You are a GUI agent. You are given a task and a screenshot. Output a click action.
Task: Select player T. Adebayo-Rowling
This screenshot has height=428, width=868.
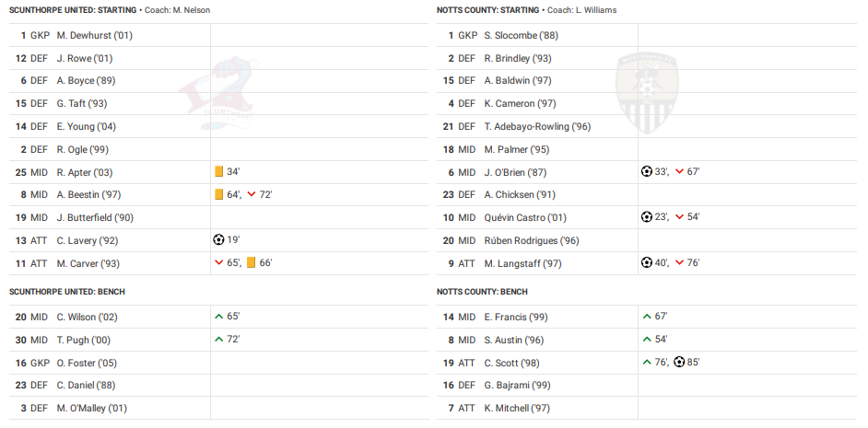coord(537,126)
